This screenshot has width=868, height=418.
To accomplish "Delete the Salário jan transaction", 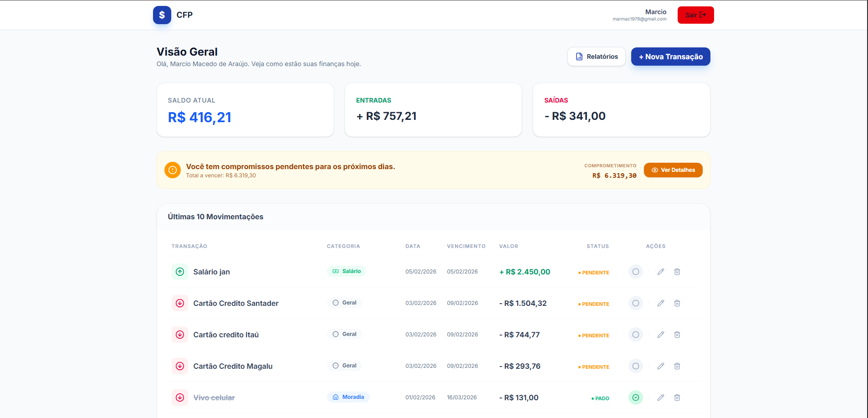I will [677, 272].
